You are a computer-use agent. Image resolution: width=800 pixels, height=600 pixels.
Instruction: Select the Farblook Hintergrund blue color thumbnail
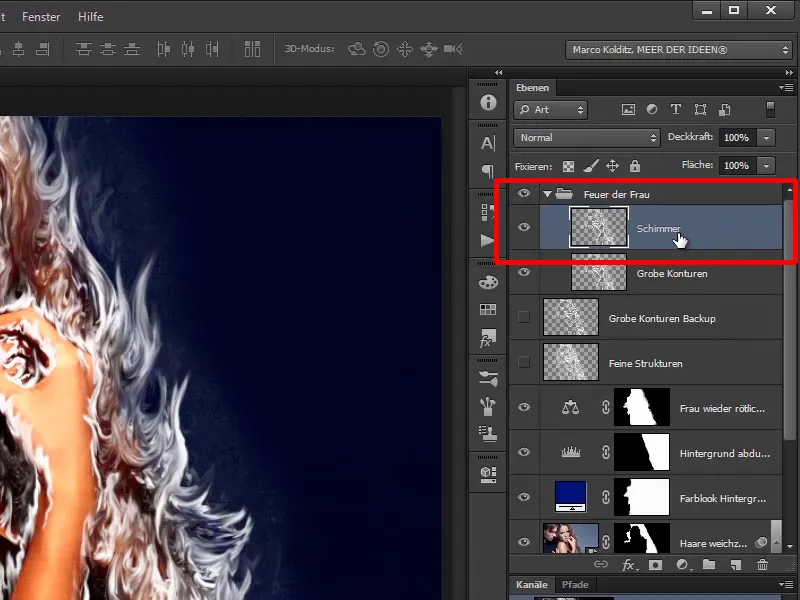(571, 496)
